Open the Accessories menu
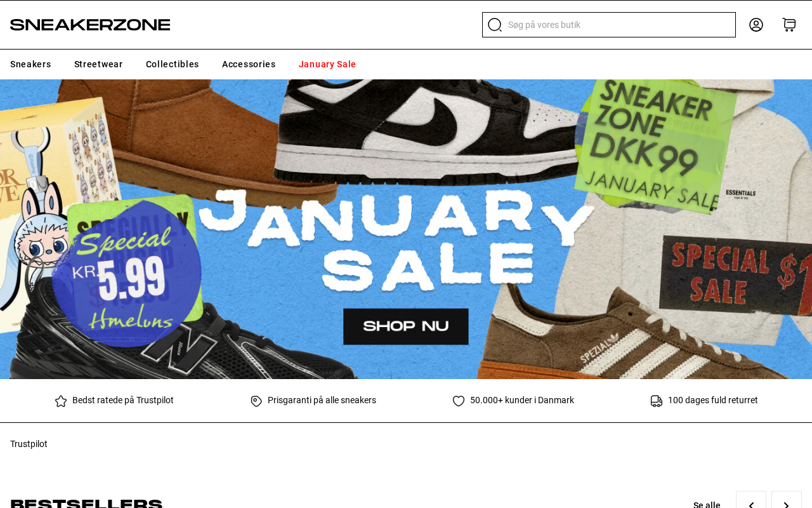Screen dimensions: 812x508 (249, 64)
